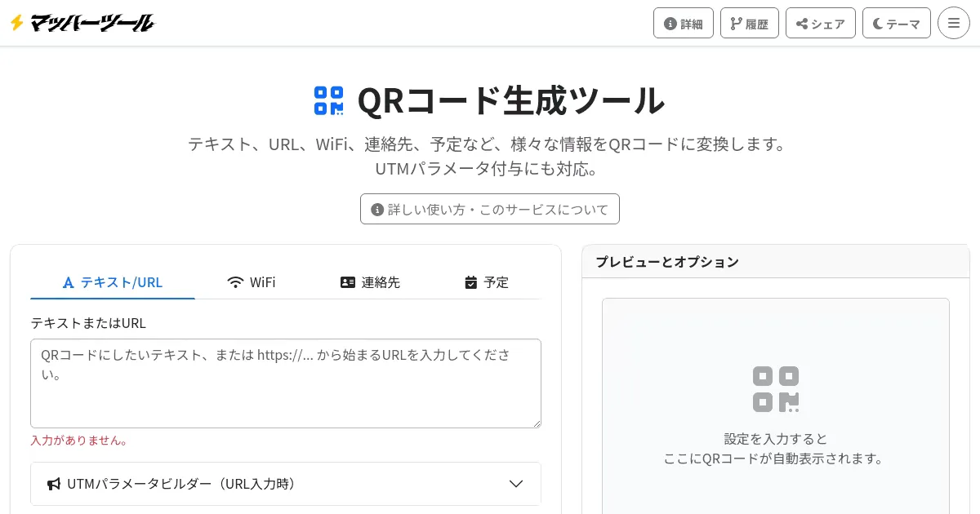Image resolution: width=980 pixels, height=514 pixels.
Task: Click the contact card icon
Action: [x=348, y=282]
